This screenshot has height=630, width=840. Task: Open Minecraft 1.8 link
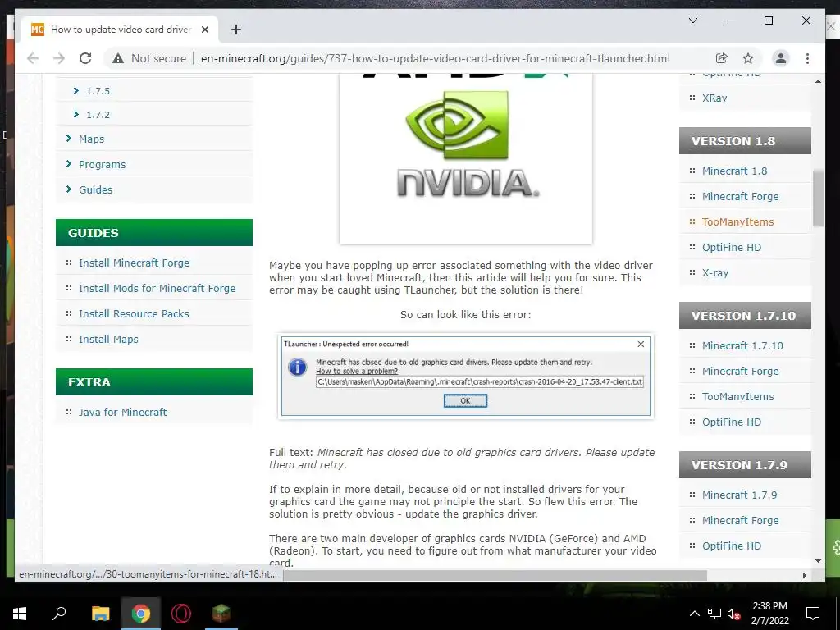pyautogui.click(x=734, y=171)
